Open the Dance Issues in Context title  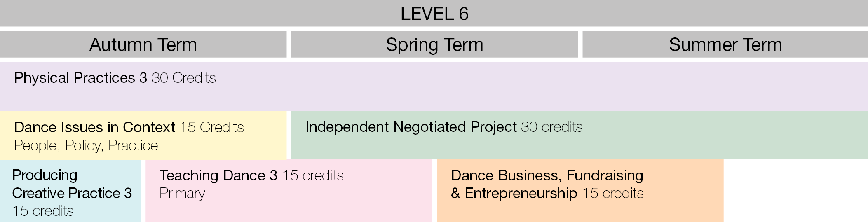coord(94,127)
